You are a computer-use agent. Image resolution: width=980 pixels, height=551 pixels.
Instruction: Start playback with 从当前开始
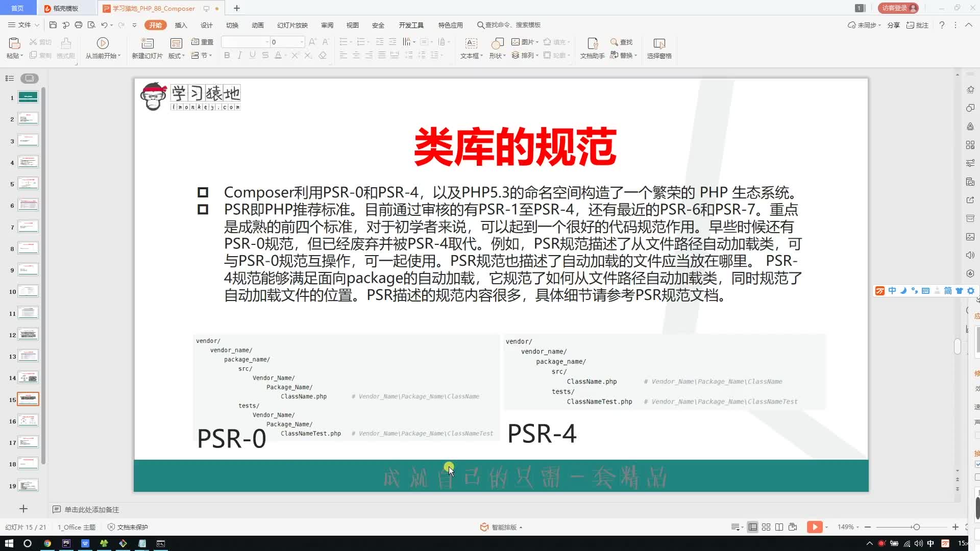tap(102, 48)
